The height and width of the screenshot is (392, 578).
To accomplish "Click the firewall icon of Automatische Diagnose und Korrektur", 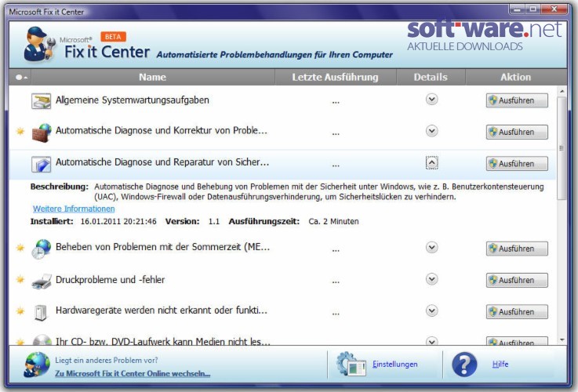I will pos(42,132).
